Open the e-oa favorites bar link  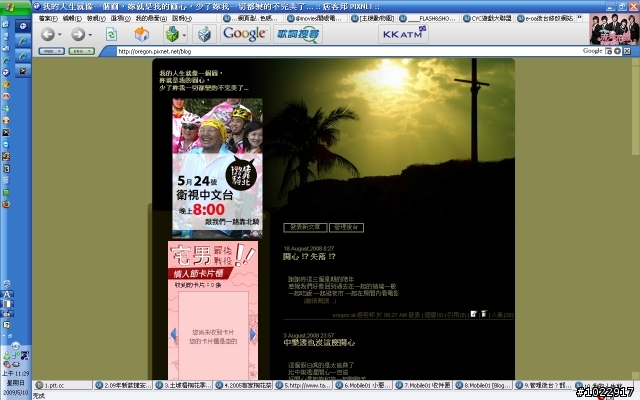tap(546, 18)
